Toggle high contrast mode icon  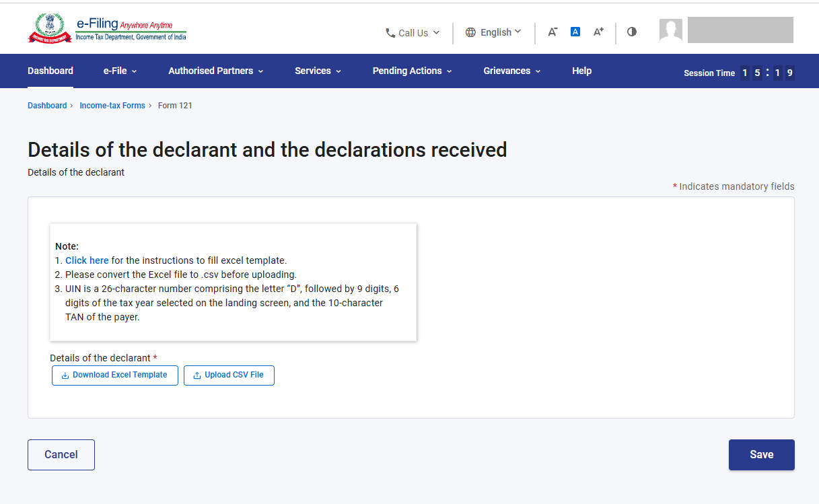click(631, 32)
